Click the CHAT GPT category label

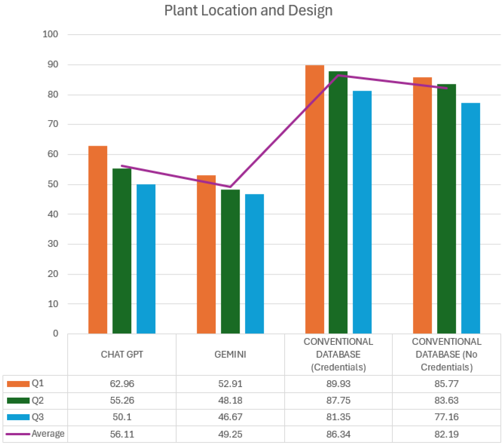point(122,354)
